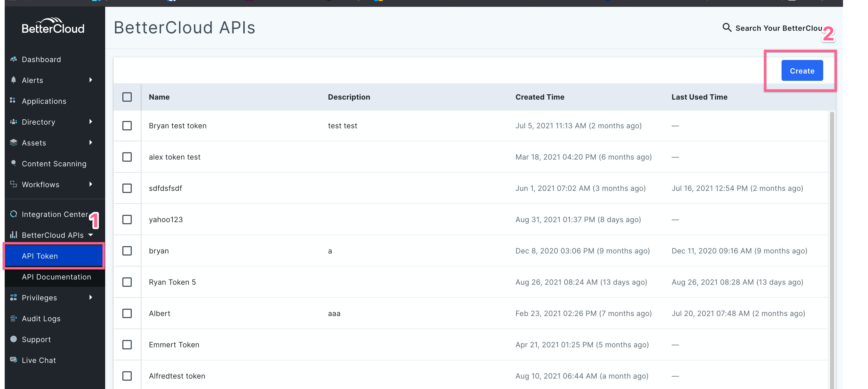Open Assets via the layers icon
The height and width of the screenshot is (389, 868).
(14, 143)
